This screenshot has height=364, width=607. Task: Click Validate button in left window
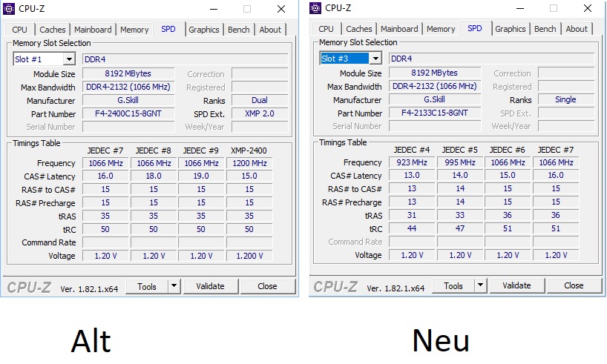[x=210, y=286]
